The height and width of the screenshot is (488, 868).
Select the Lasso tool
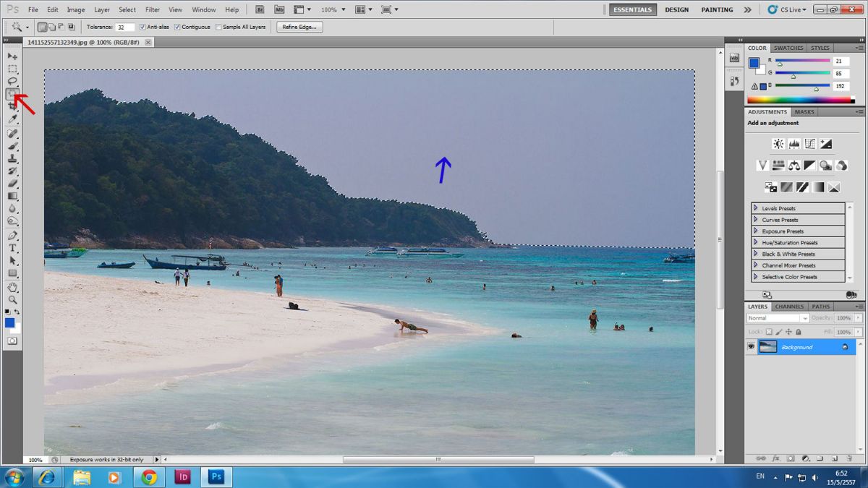tap(12, 81)
